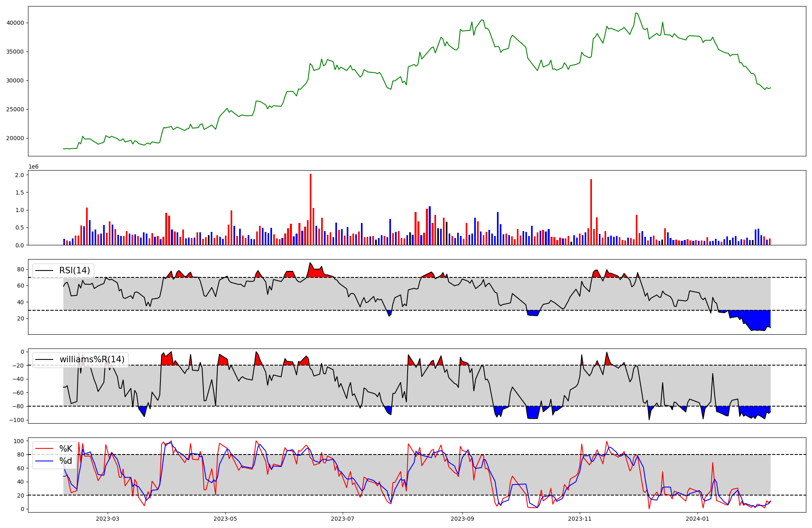Click the %d legend text
The width and height of the screenshot is (812, 528).
pos(66,461)
